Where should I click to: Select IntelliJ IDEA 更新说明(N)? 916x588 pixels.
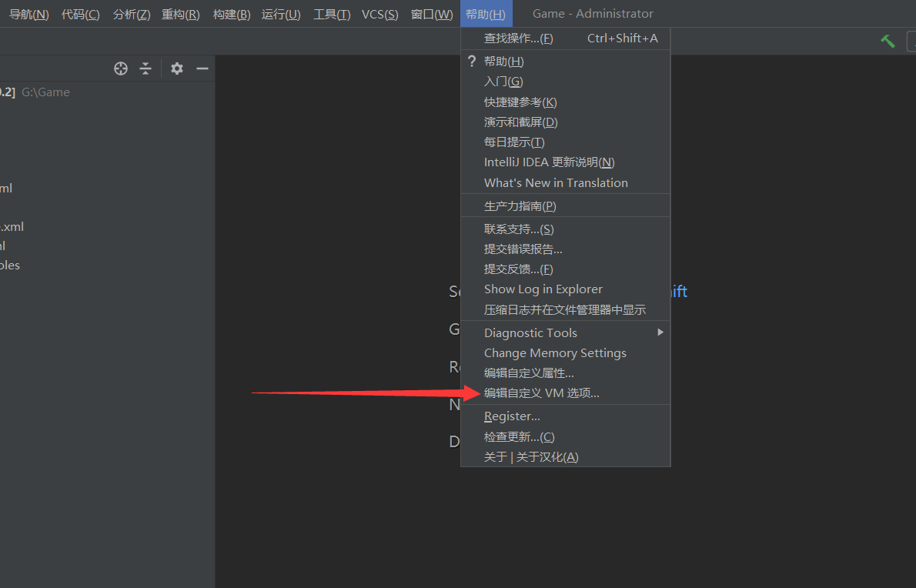click(x=566, y=162)
